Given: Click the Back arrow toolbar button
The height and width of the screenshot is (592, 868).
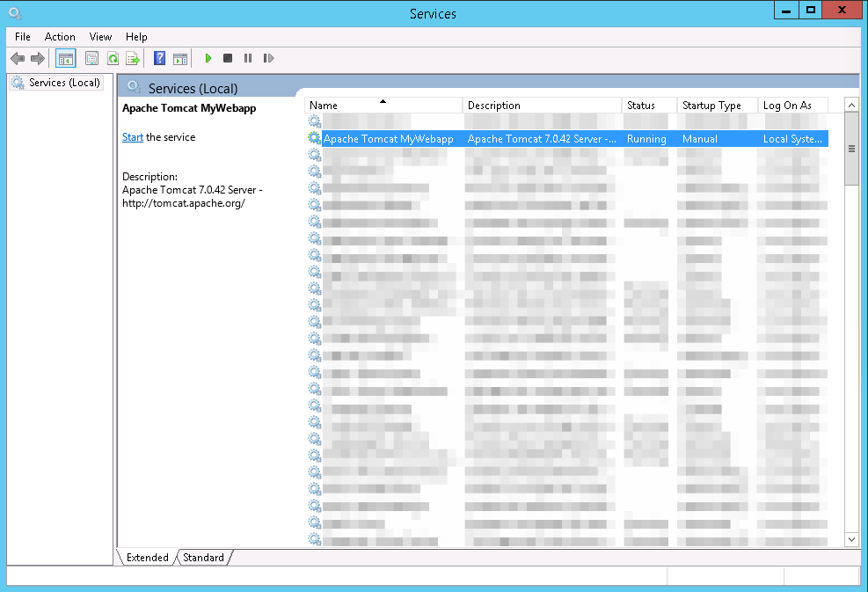Looking at the screenshot, I should [17, 59].
